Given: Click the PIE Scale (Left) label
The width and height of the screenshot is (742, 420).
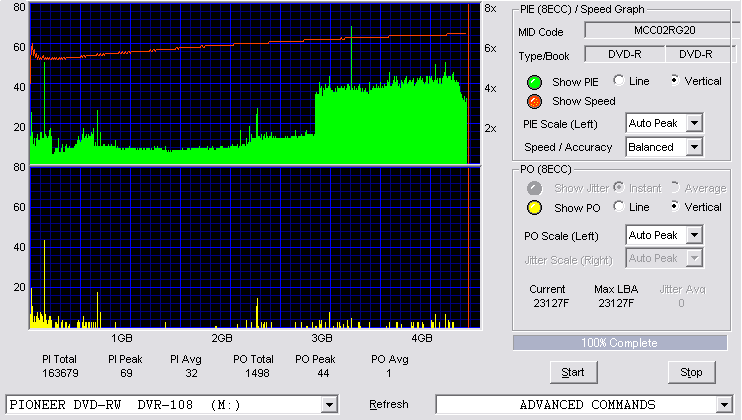Looking at the screenshot, I should pyautogui.click(x=560, y=124).
